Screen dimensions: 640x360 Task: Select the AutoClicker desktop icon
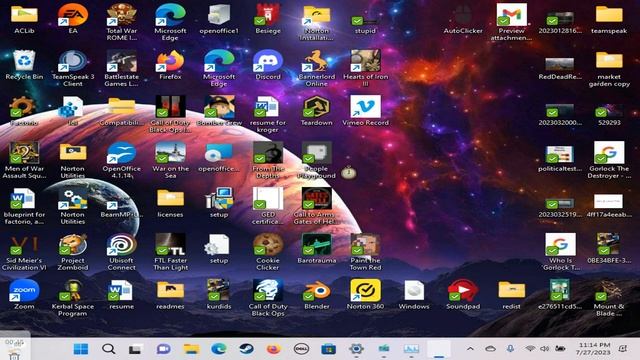[463, 15]
